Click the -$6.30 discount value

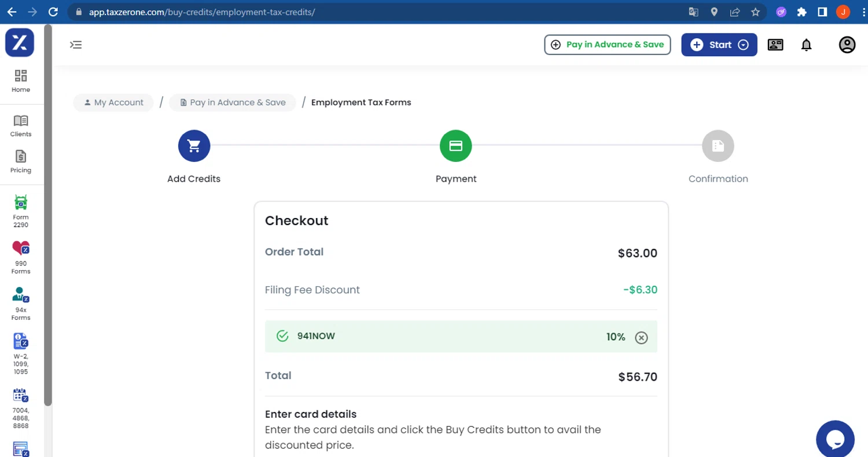[x=640, y=290]
